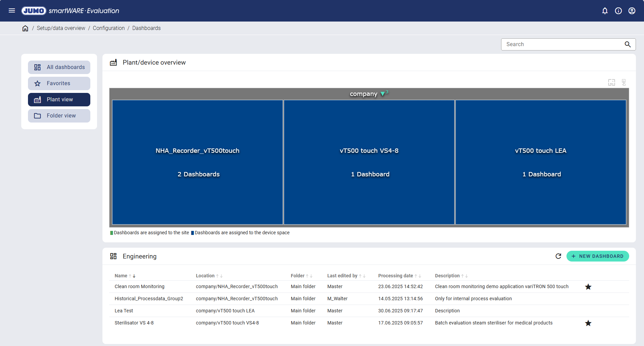Open the notifications bell
This screenshot has height=346, width=644.
click(605, 11)
